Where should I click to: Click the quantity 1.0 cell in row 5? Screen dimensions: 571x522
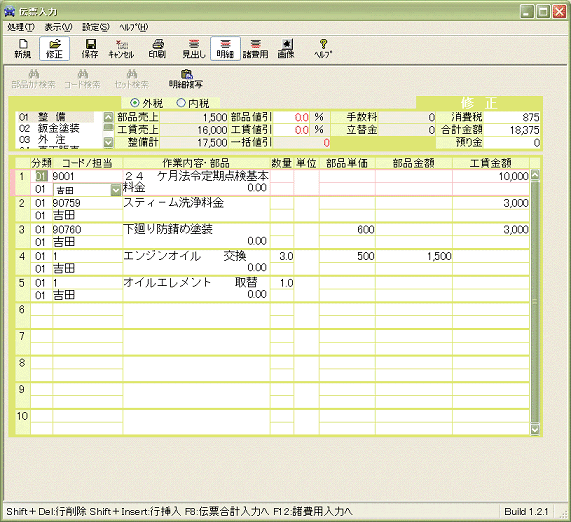[282, 283]
